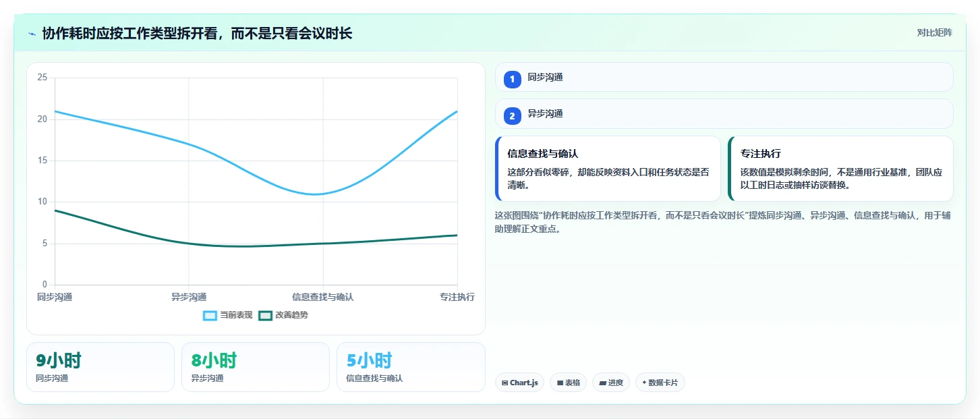Open the 专注执行 info card
The width and height of the screenshot is (980, 419).
[840, 169]
